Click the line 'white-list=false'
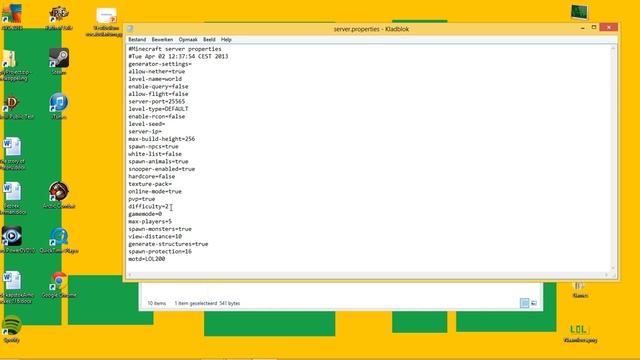The height and width of the screenshot is (360, 640). [x=155, y=154]
